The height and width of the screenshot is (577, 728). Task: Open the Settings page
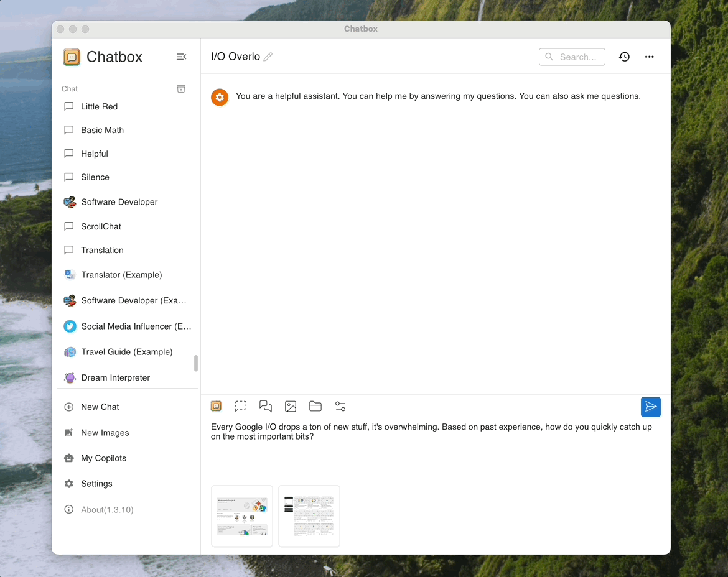pos(96,484)
